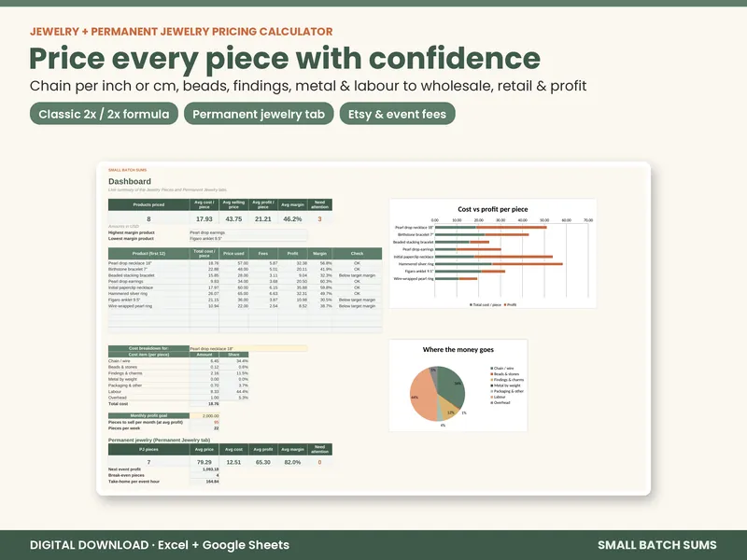Click the Cost vs profit per piece title
The image size is (747, 560).
click(493, 209)
